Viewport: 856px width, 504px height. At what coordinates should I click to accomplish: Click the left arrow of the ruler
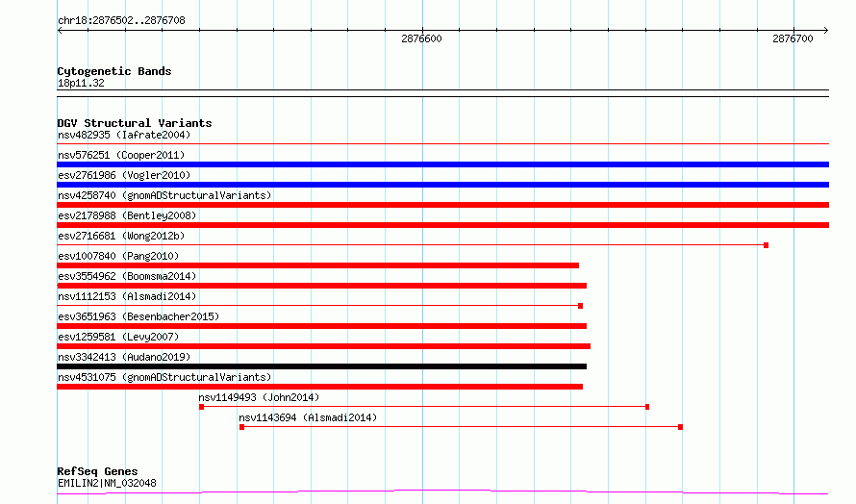60,31
